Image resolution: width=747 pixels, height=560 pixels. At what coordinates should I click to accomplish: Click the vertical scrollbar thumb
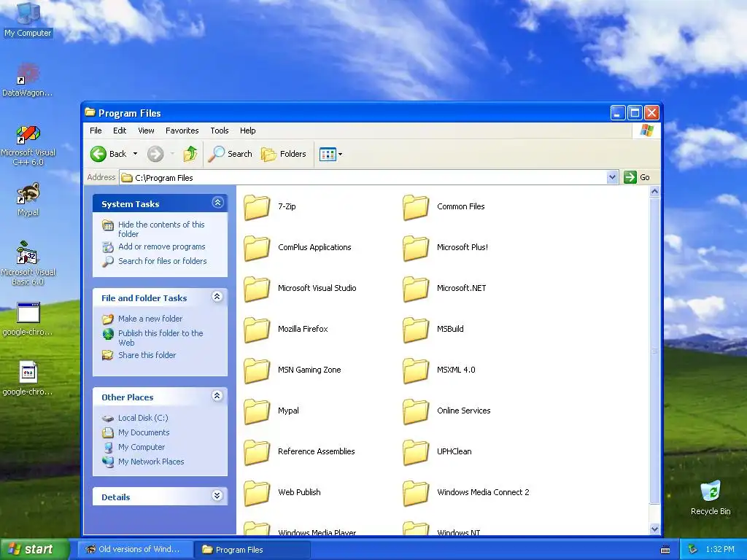click(654, 351)
